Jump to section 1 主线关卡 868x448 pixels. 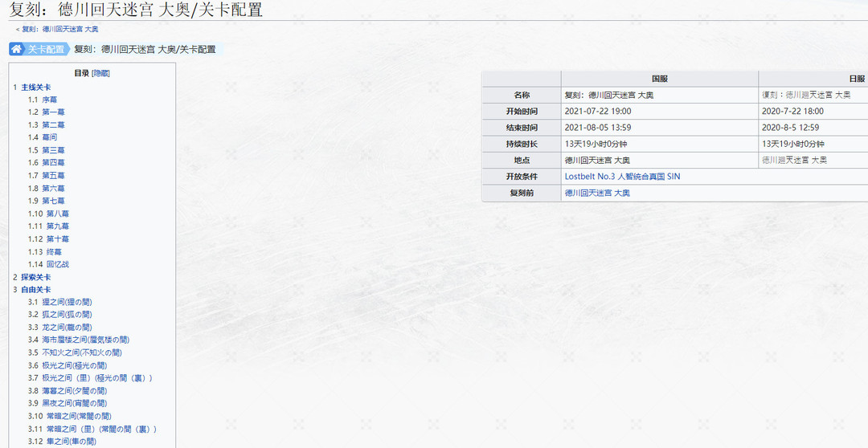[x=35, y=87]
